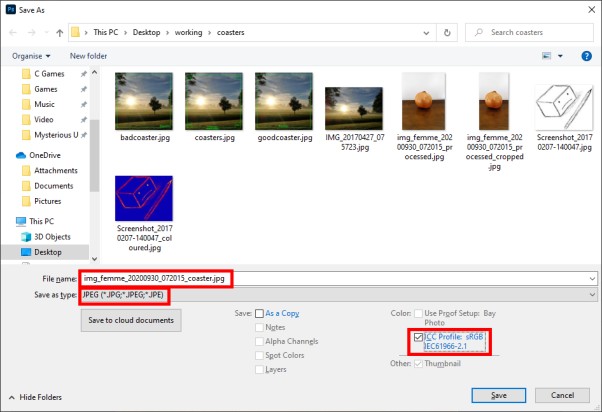
Task: Select C Games in the sidebar
Action: point(49,74)
